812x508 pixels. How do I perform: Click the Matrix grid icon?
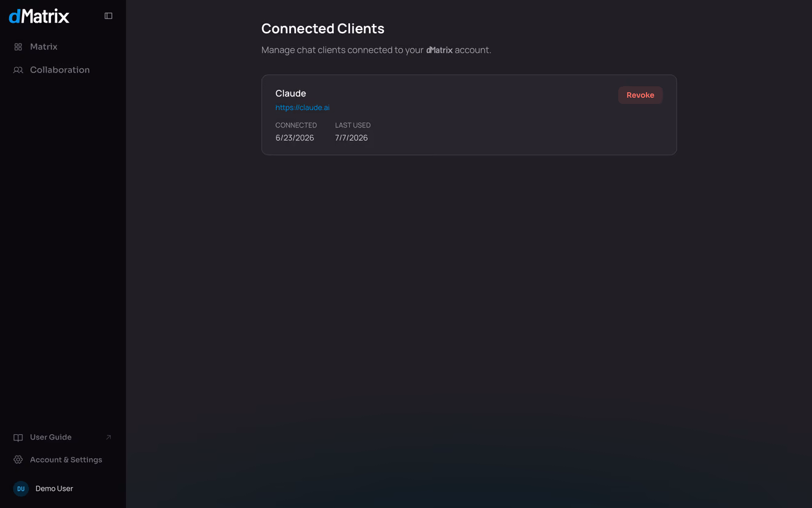pyautogui.click(x=18, y=47)
